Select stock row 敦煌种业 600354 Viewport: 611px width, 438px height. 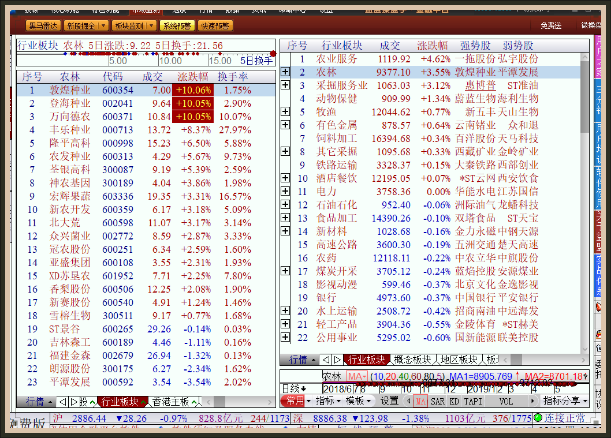click(146, 90)
